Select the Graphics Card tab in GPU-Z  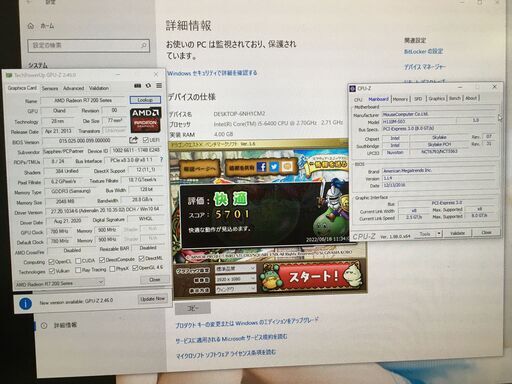[x=22, y=88]
